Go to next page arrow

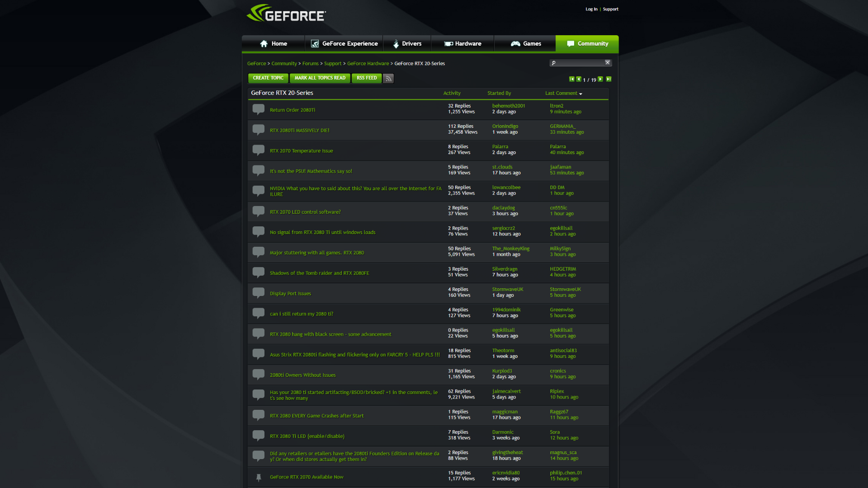pyautogui.click(x=600, y=79)
